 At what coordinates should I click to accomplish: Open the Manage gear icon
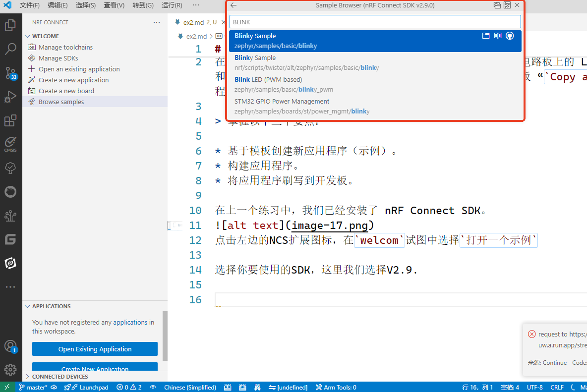pyautogui.click(x=10, y=370)
